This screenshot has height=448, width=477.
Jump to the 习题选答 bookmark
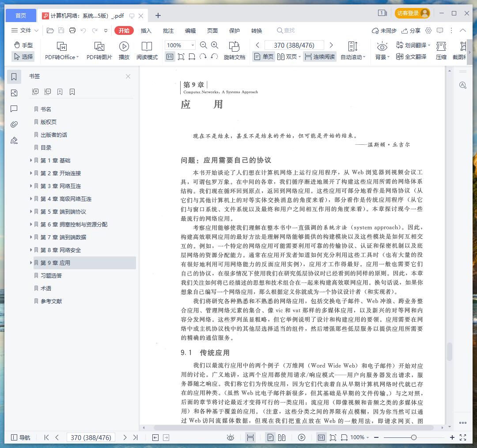pos(51,275)
